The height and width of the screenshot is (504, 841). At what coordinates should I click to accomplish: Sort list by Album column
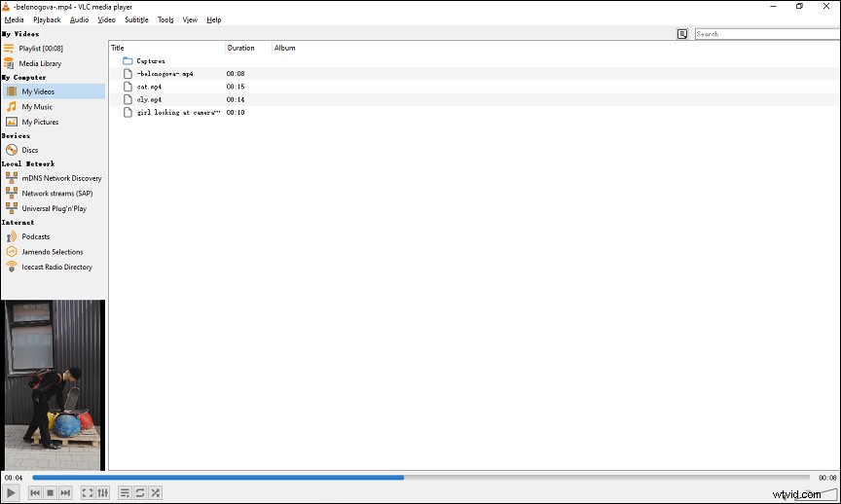pyautogui.click(x=285, y=48)
